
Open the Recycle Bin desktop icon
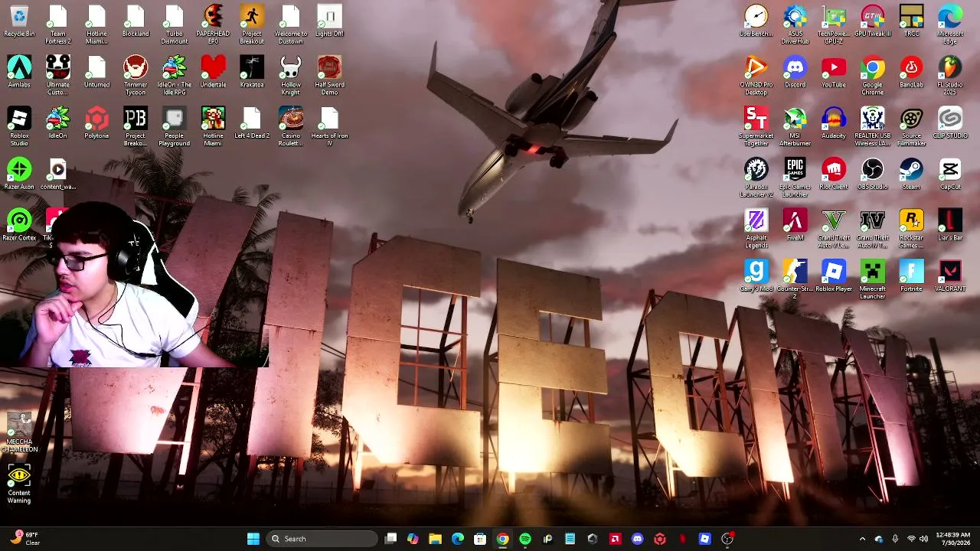(19, 21)
